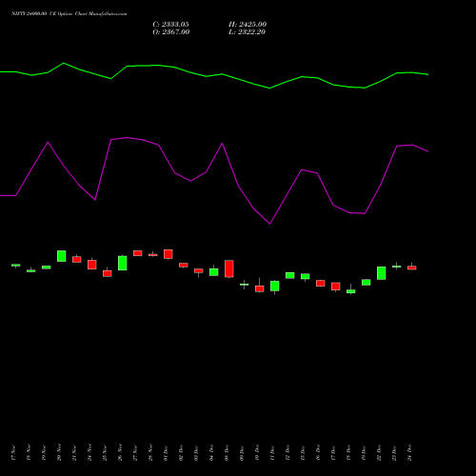This screenshot has height=476, width=476.
Task: Click the 15 Dec date label
Action: click(303, 452)
